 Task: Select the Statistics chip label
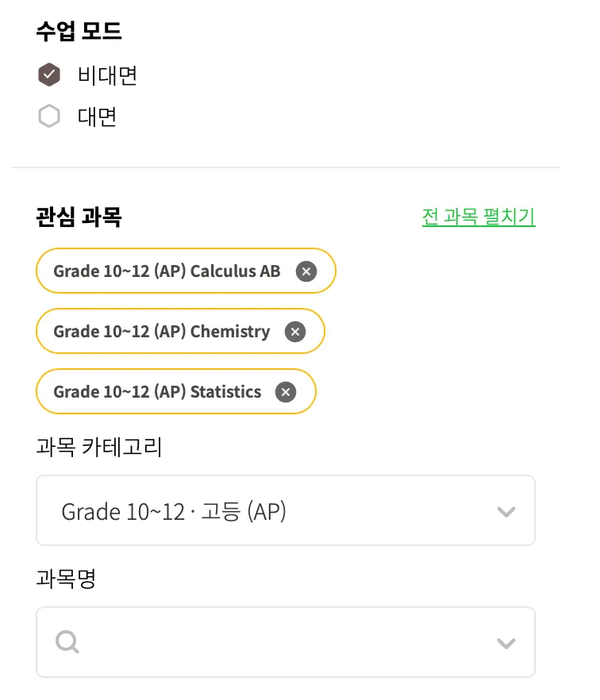point(157,392)
